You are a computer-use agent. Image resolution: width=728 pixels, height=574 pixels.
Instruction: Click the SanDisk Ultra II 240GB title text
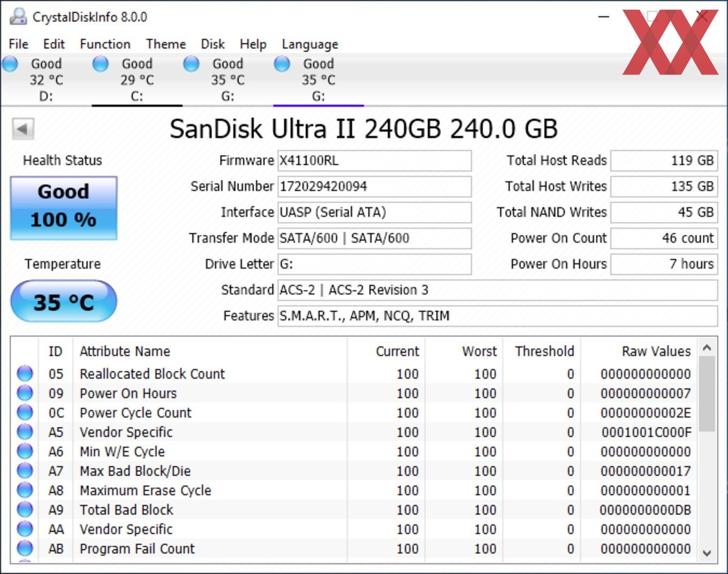[x=364, y=129]
